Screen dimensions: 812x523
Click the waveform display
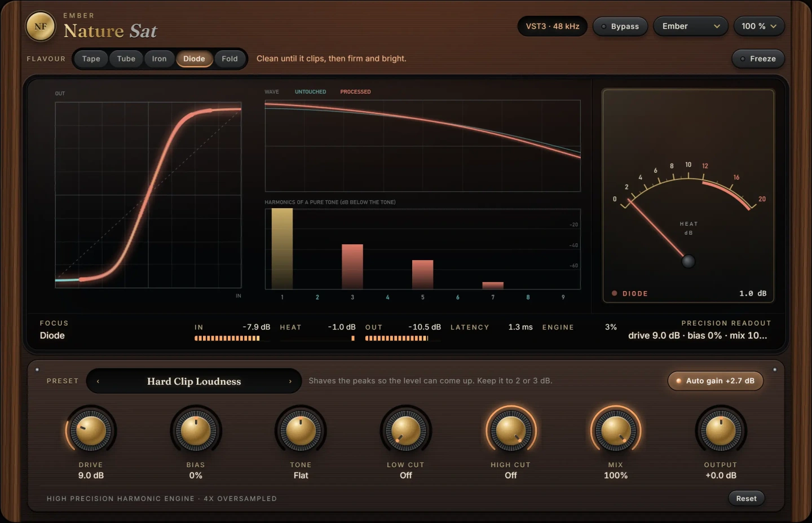click(423, 146)
